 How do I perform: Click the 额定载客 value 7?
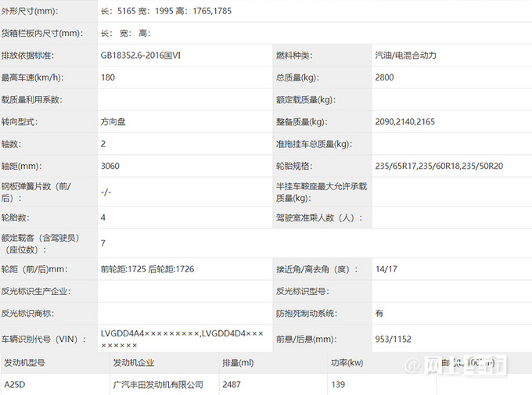[x=103, y=243]
